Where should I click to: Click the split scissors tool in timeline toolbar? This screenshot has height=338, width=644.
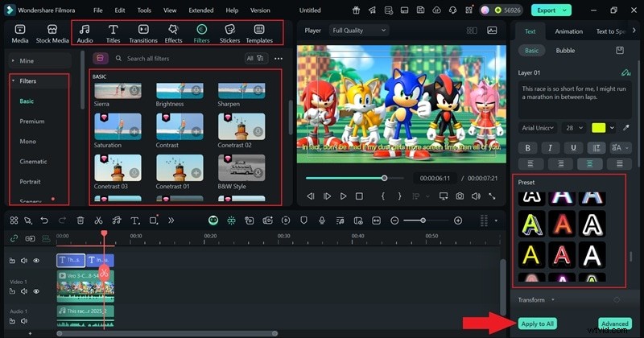click(x=98, y=221)
